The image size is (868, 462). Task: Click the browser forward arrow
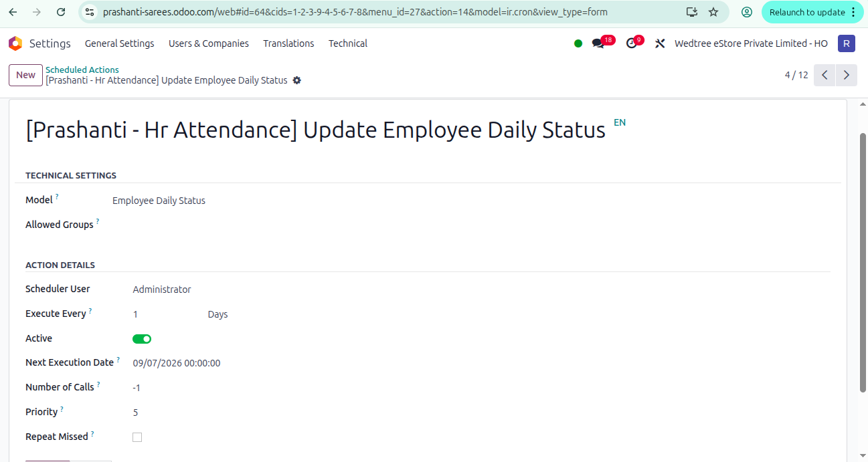[37, 12]
